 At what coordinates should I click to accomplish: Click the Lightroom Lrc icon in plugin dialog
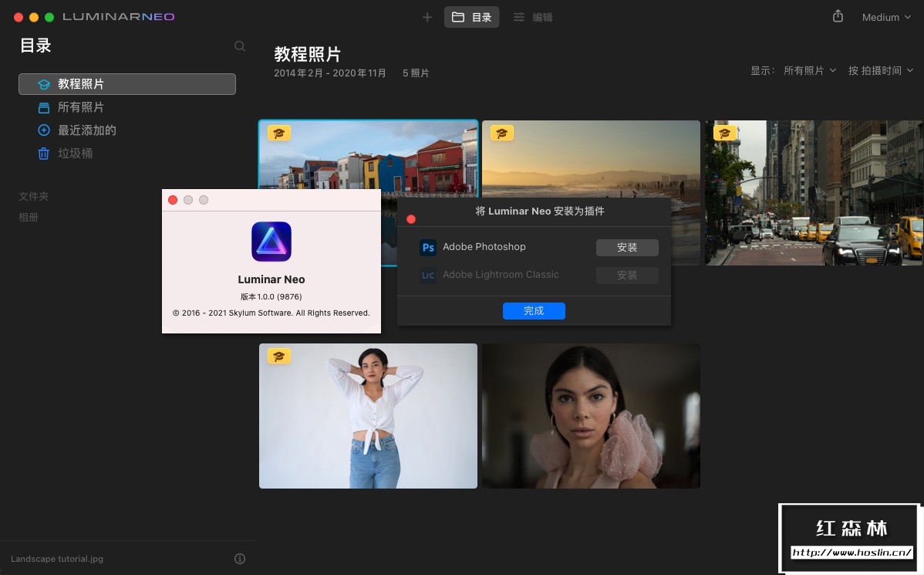(428, 275)
